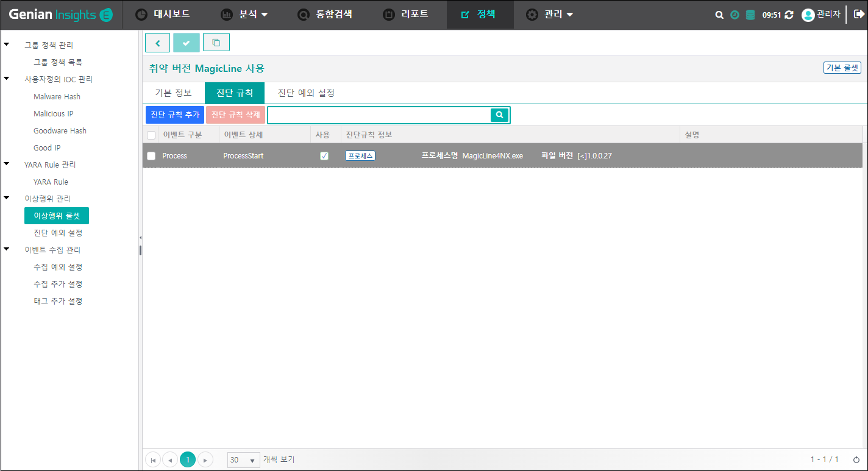Expand the 분석 dropdown menu
Viewport: 868px width, 471px height.
(x=244, y=15)
